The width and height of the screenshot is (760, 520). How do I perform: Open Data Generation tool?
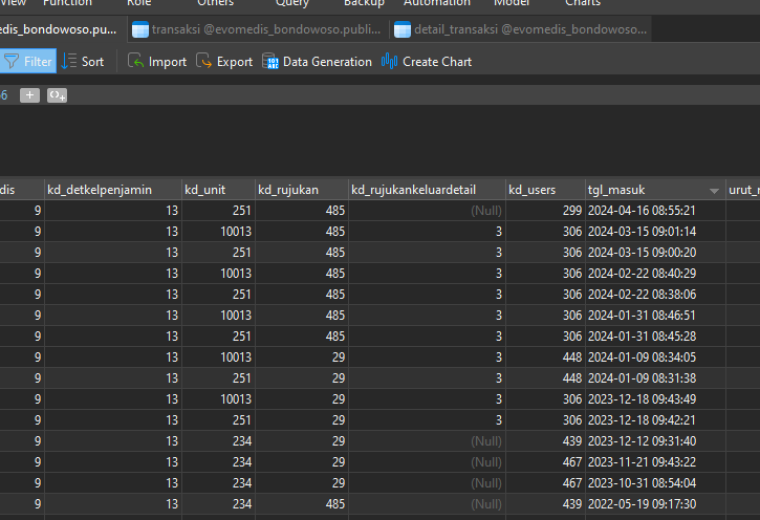pyautogui.click(x=317, y=62)
